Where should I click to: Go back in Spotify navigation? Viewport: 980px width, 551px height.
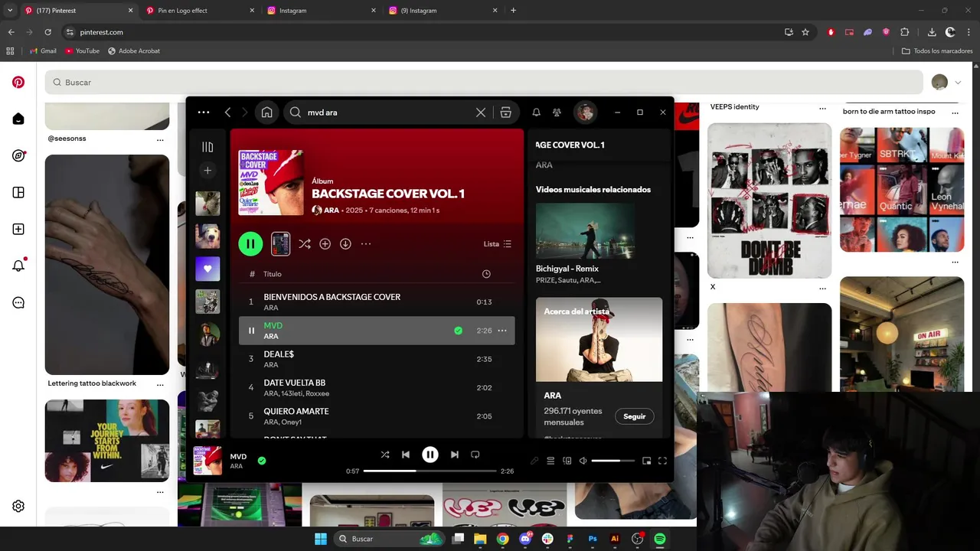pyautogui.click(x=227, y=112)
